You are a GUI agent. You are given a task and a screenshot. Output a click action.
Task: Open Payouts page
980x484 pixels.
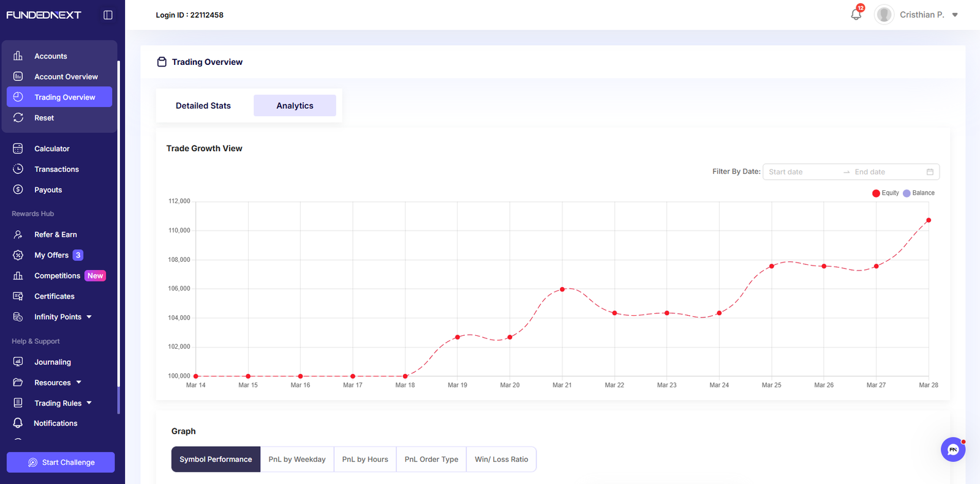coord(48,190)
